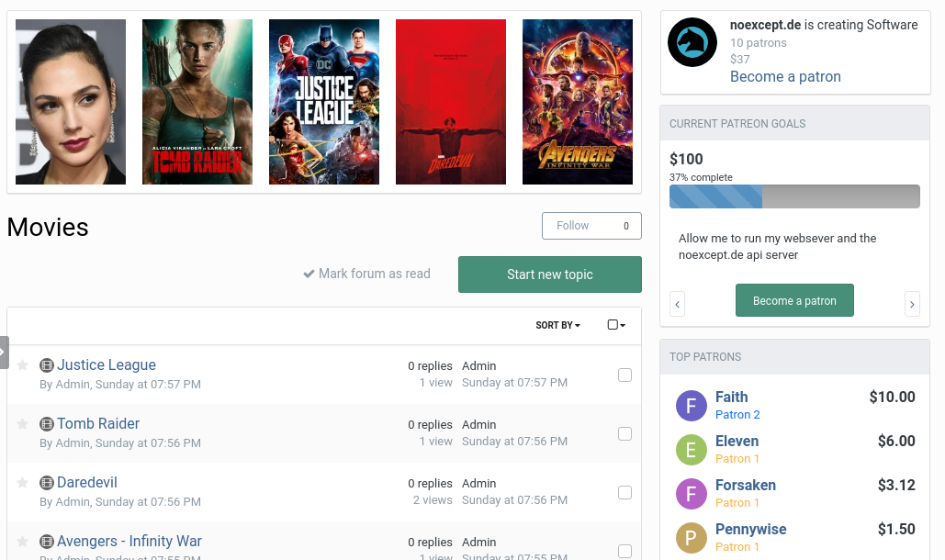Click Faith's purple F avatar
Screen dimensions: 945x560
click(x=692, y=405)
